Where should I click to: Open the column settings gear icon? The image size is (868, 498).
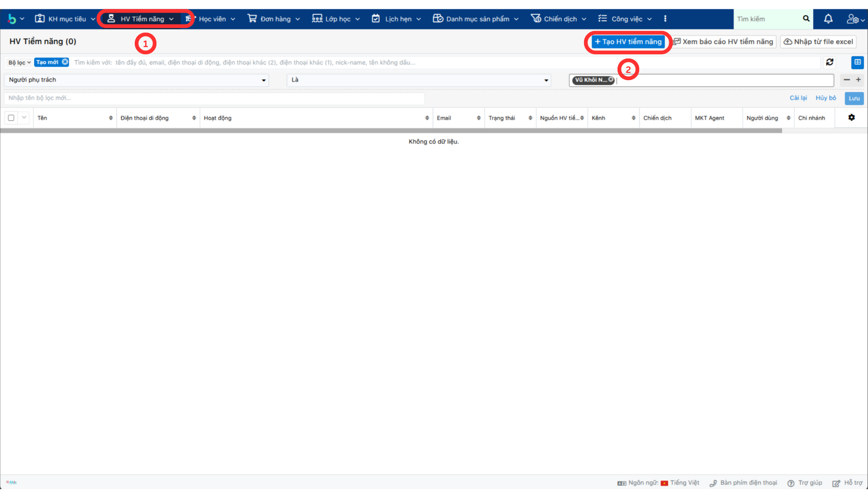pos(851,118)
